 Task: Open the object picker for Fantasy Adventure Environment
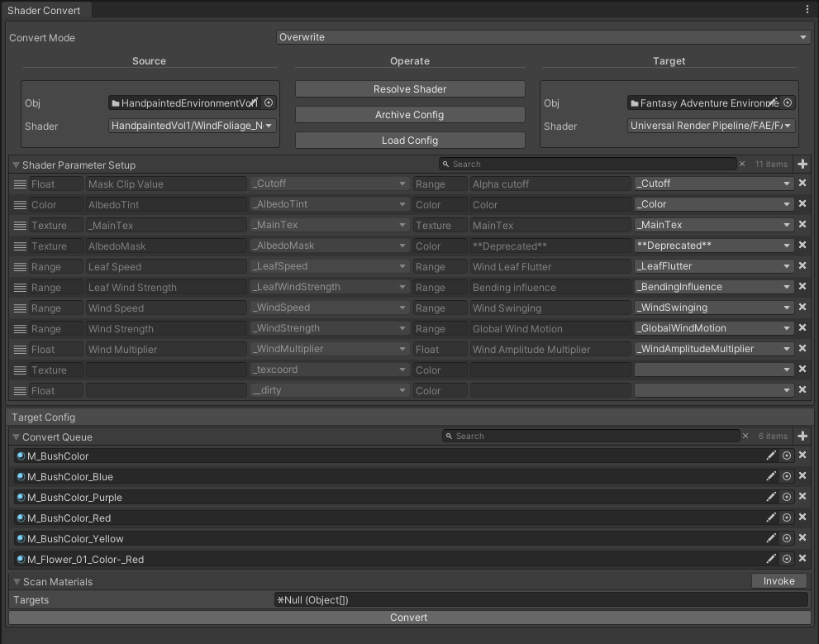787,103
